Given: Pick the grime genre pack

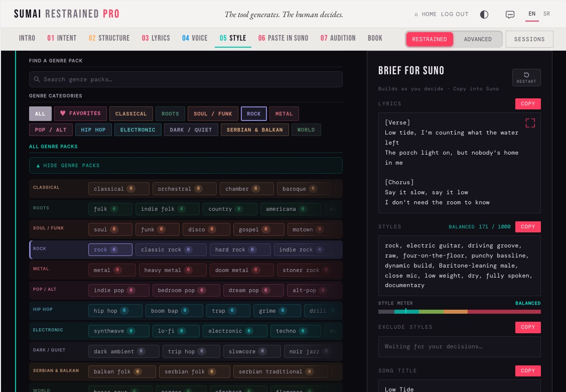Looking at the screenshot, I should click(x=277, y=310).
